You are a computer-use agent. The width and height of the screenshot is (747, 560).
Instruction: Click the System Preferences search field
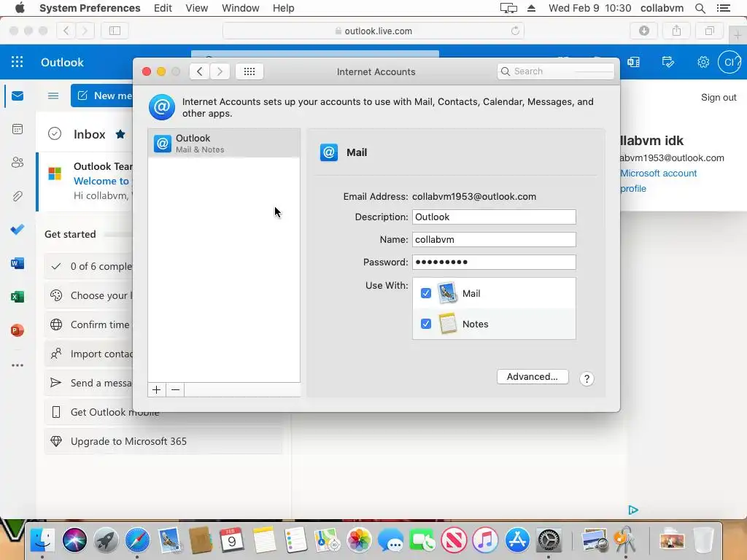555,71
